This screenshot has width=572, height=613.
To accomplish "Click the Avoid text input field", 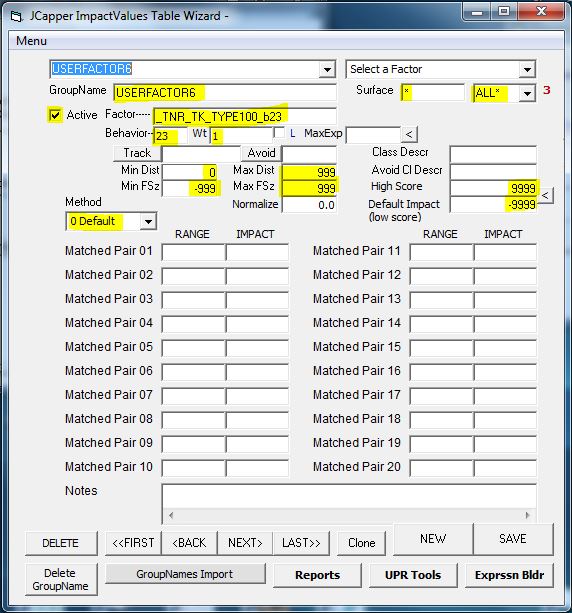I will 309,154.
